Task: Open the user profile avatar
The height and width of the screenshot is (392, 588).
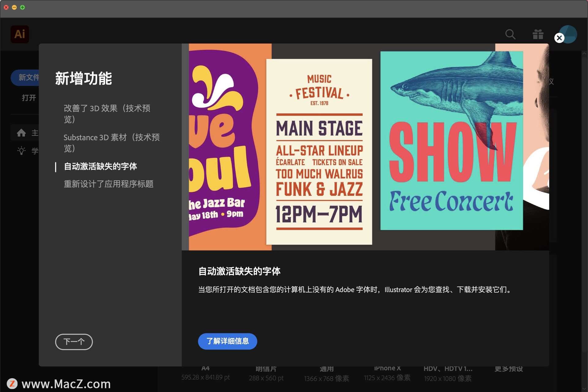Action: pyautogui.click(x=571, y=32)
